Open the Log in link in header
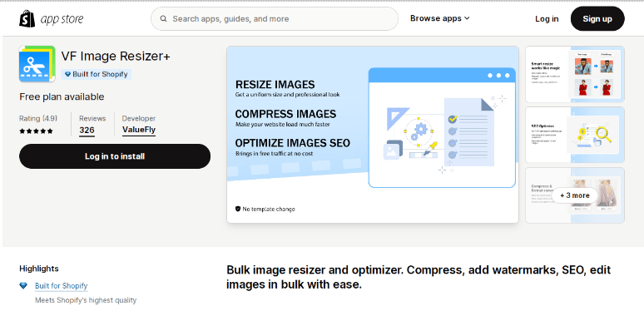644x311 pixels. pyautogui.click(x=547, y=19)
